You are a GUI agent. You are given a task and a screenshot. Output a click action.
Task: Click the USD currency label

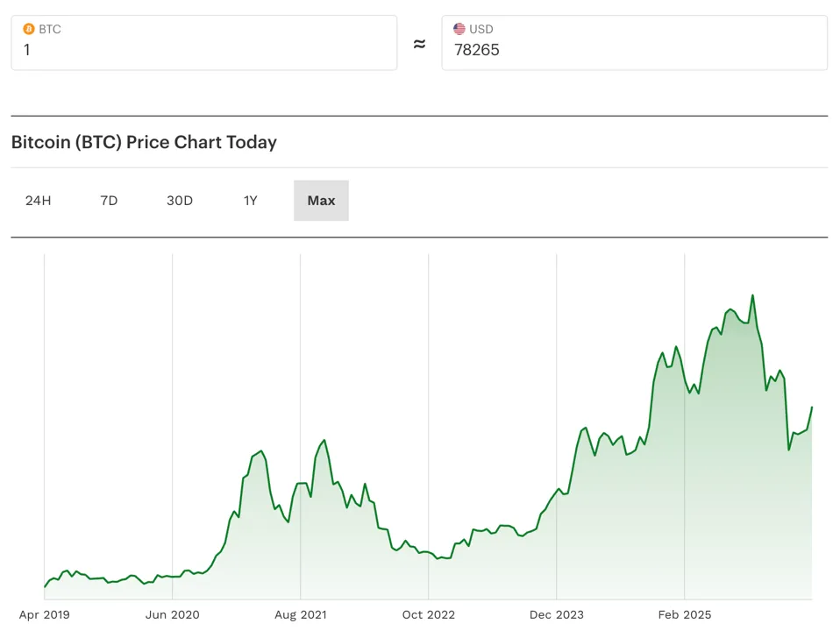[481, 30]
